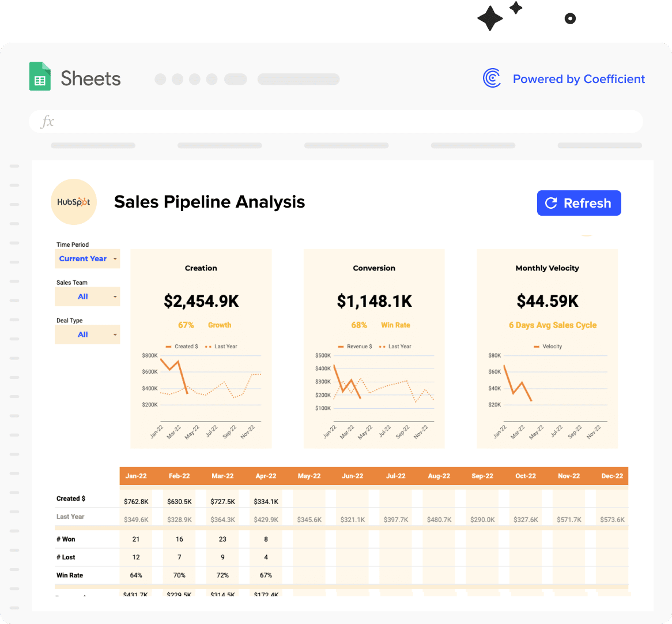Screen dimensions: 672x624
Task: Click the fx formula symbol
Action: point(47,121)
